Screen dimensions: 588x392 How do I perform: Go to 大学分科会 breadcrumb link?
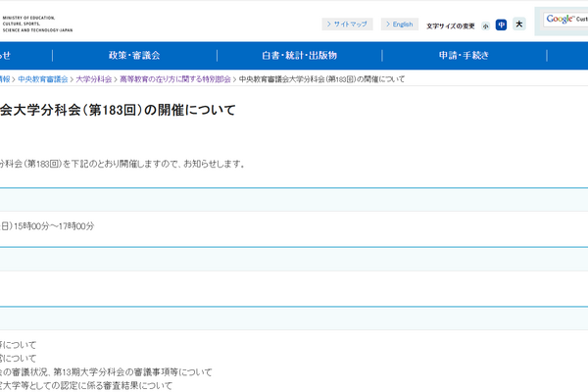click(93, 78)
